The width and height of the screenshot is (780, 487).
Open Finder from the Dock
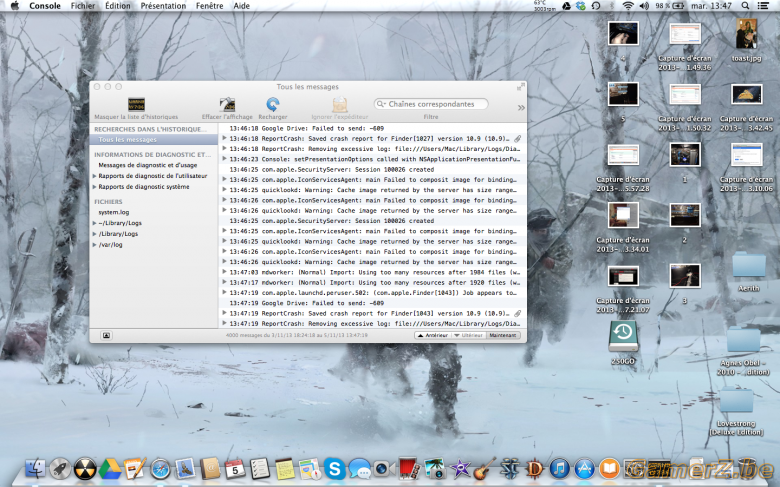[35, 469]
